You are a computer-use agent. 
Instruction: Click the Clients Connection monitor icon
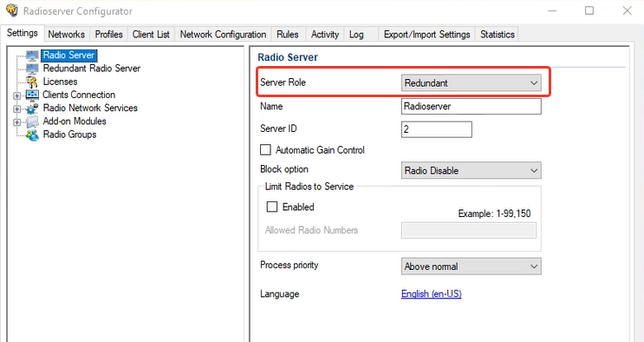[32, 95]
